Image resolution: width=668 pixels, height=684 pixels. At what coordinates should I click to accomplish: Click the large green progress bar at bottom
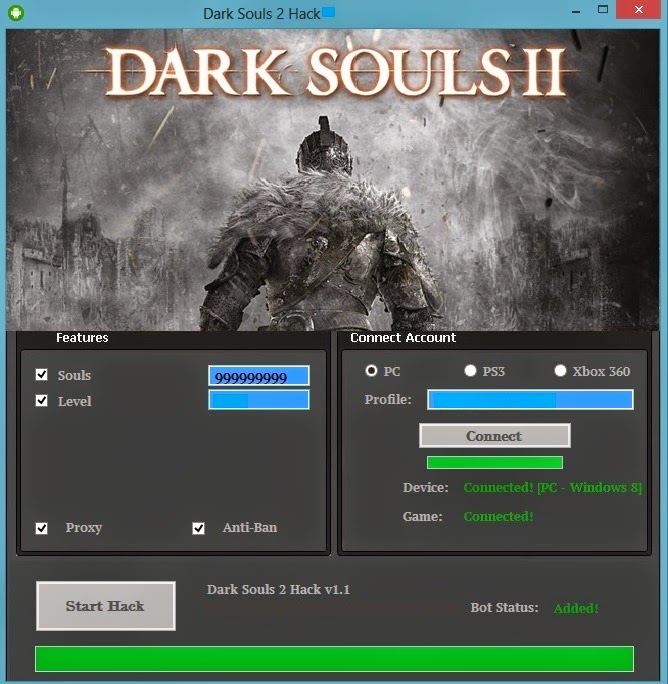pos(334,659)
